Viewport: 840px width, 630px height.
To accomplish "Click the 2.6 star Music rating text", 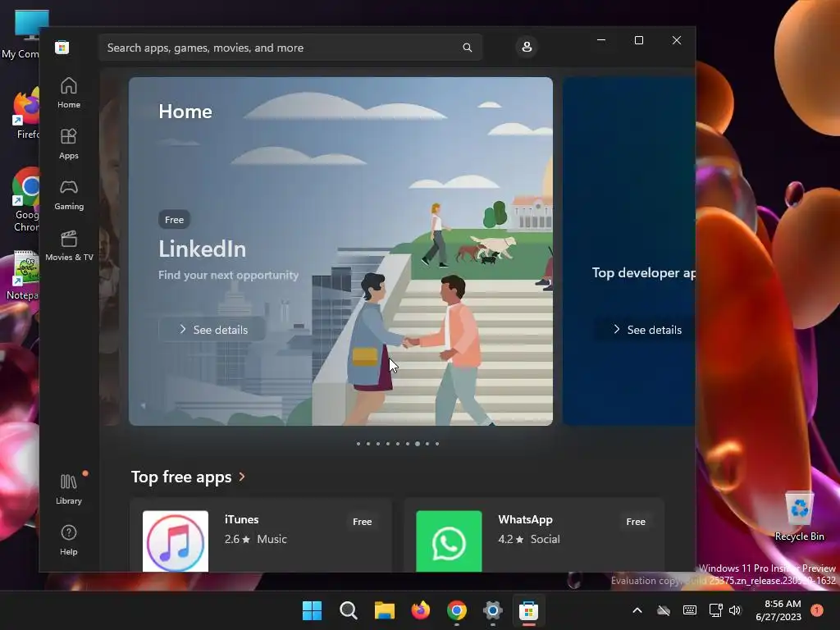I will point(256,539).
